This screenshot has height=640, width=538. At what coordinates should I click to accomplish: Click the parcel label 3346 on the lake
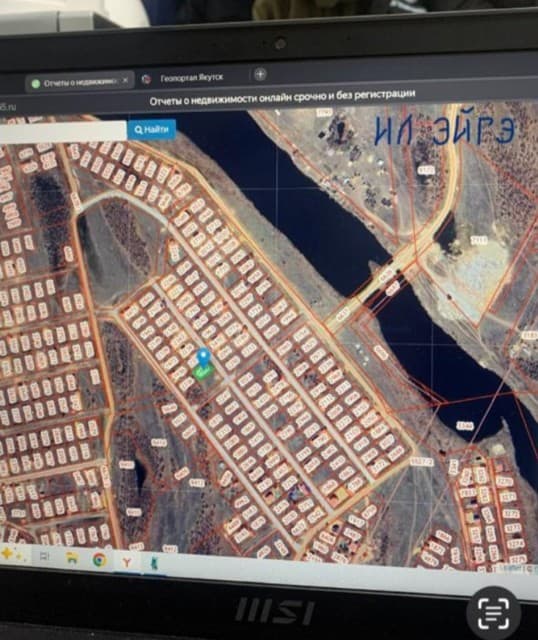pos(465,426)
